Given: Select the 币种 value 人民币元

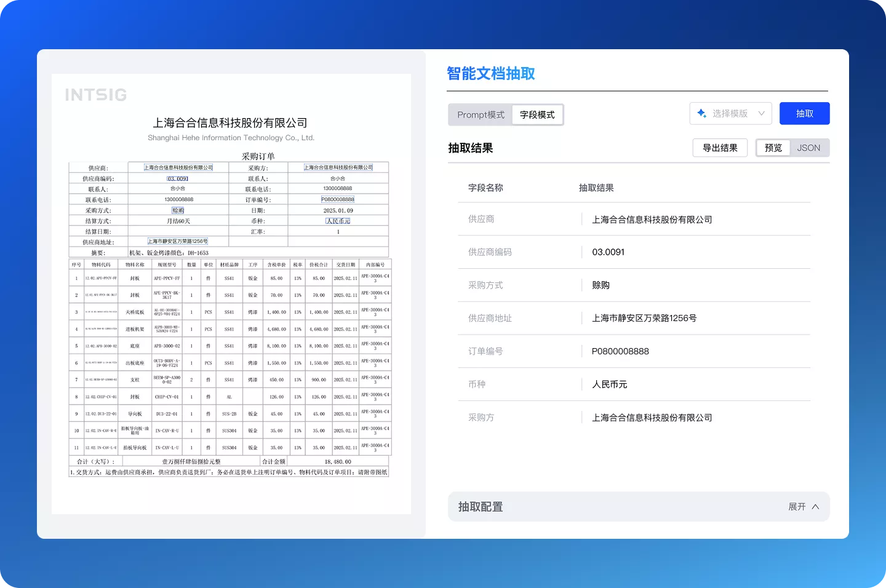Looking at the screenshot, I should click(609, 384).
